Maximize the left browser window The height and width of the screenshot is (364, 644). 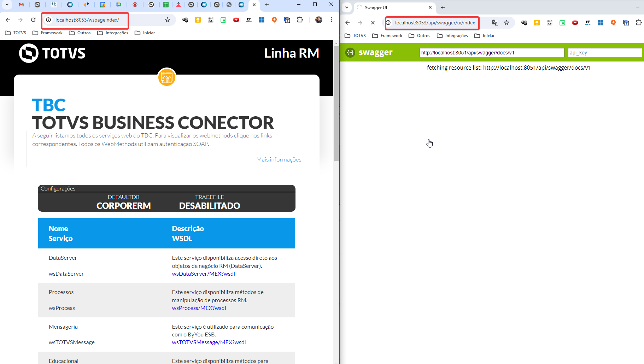tap(315, 4)
